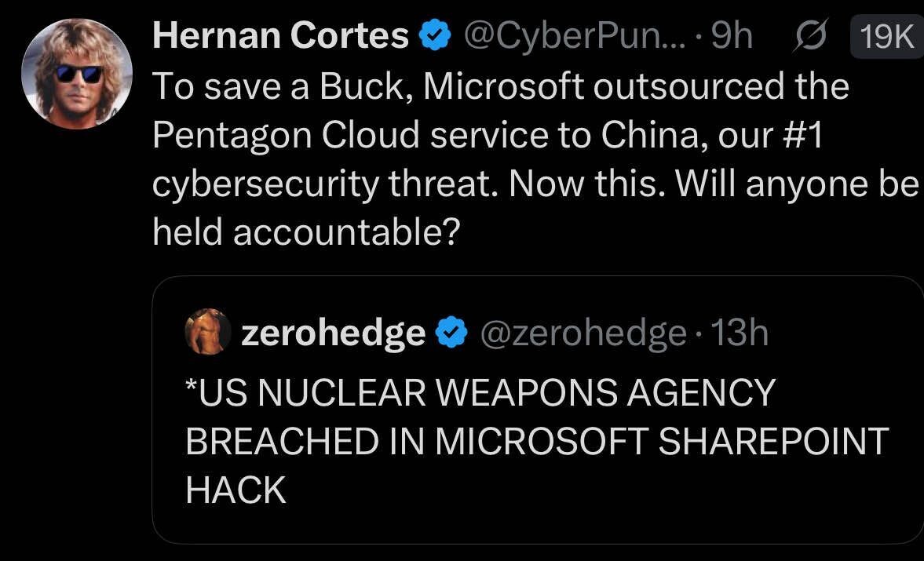The height and width of the screenshot is (561, 924).
Task: Open Hernan Cortes profile picture
Action: pos(77,74)
